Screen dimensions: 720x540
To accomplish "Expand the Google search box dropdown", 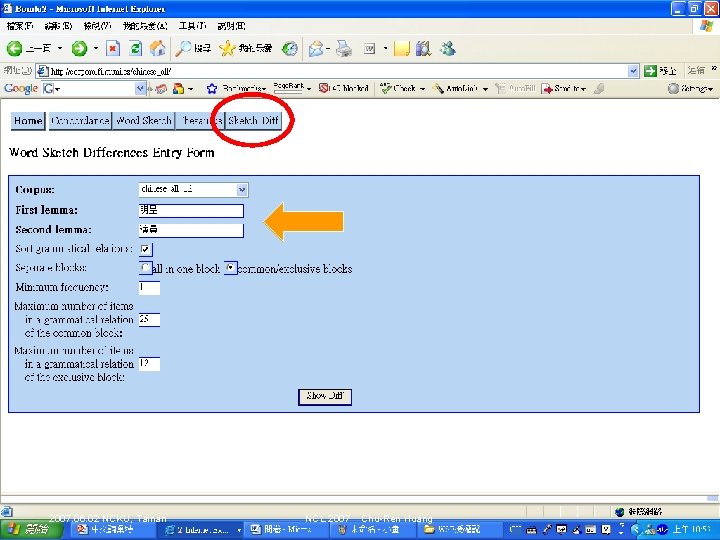I will tap(140, 88).
